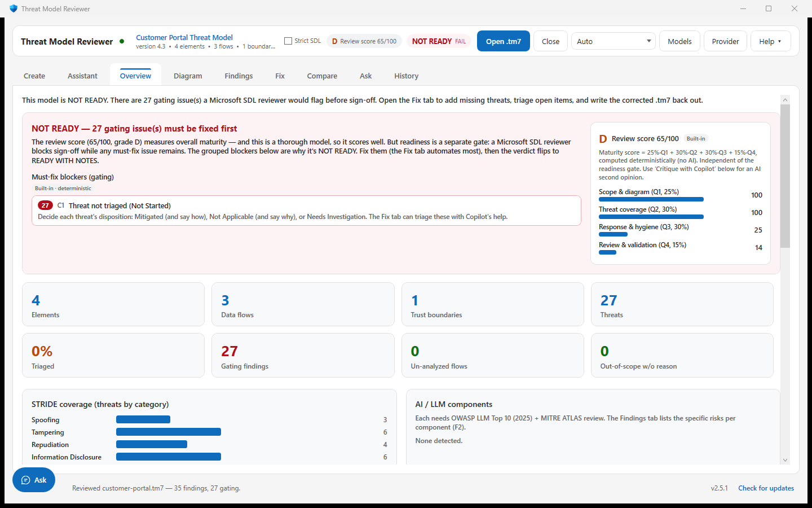Click the Provider button

725,41
